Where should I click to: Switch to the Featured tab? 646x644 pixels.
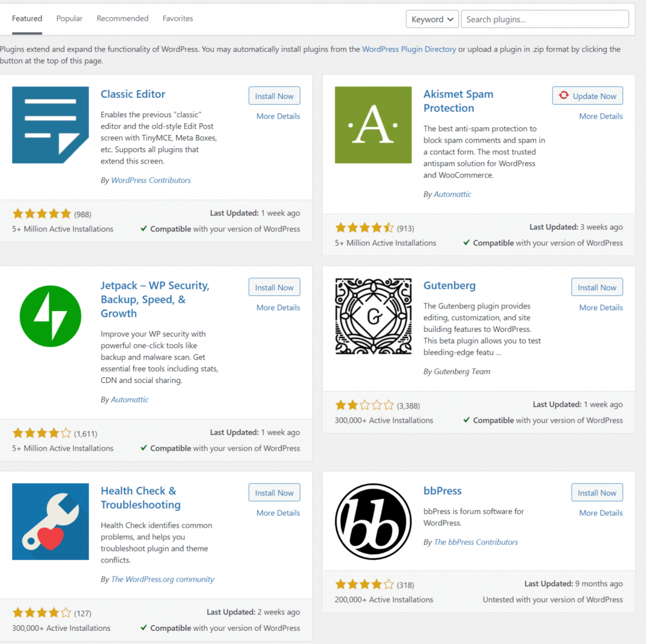26,18
